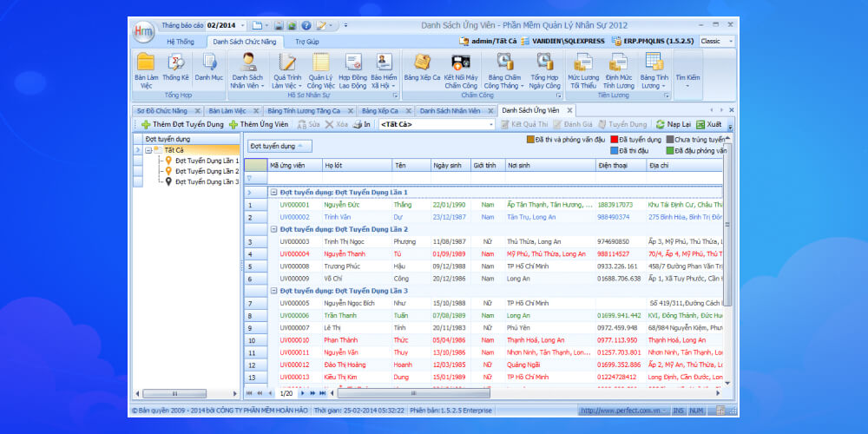
Task: Open Bảo Hiểm Xã Hội ribbon icon
Action: pyautogui.click(x=384, y=71)
